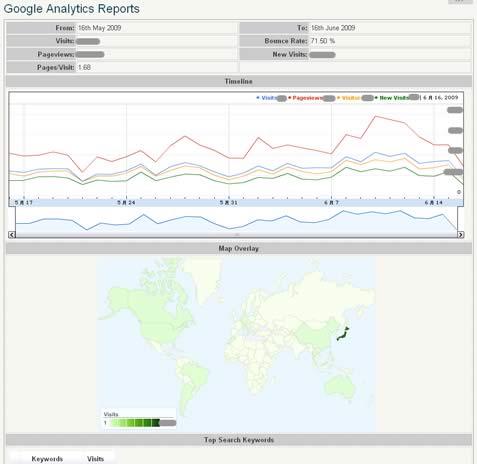Image resolution: width=477 pixels, height=464 pixels.
Task: Click the Visits legend entry in chart
Action: pos(271,98)
